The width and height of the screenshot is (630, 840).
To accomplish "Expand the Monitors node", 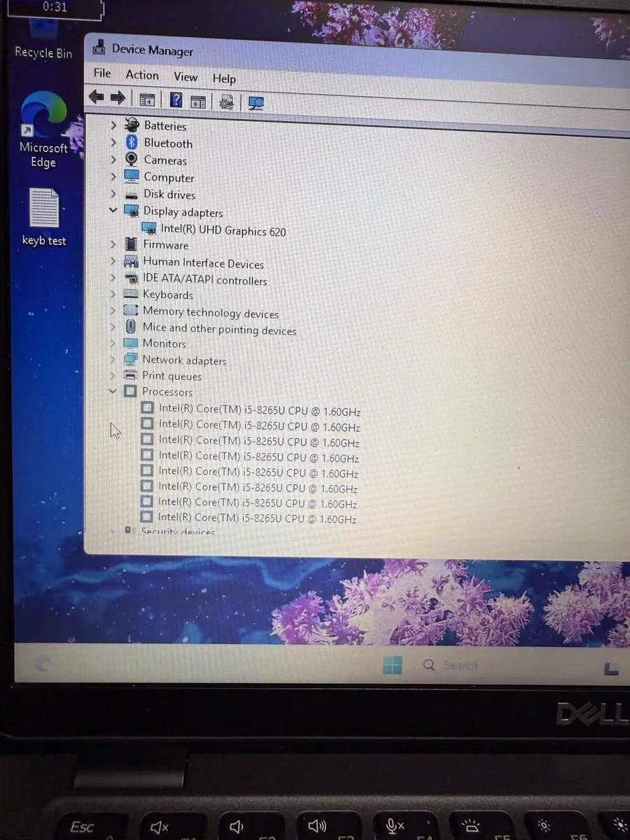I will pyautogui.click(x=113, y=343).
